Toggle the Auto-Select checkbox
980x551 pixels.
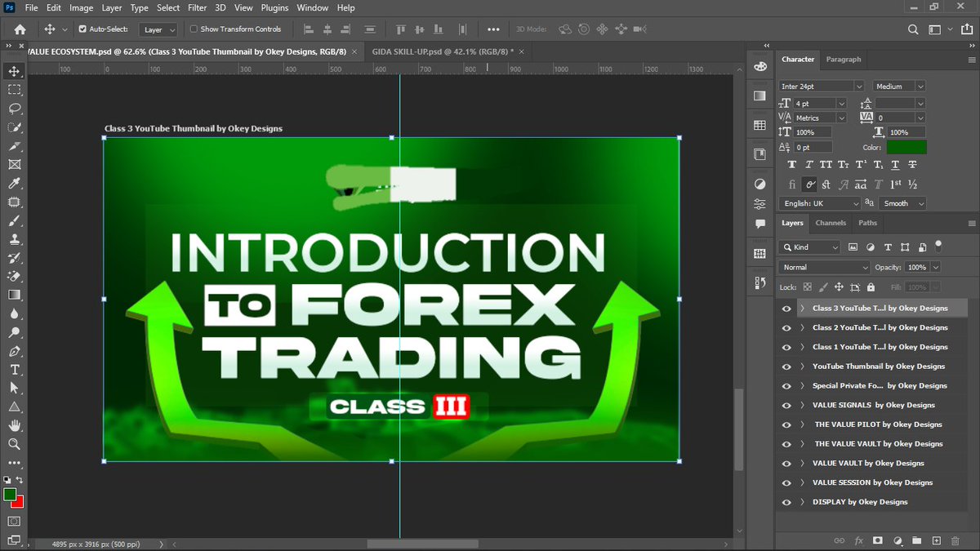coord(82,29)
